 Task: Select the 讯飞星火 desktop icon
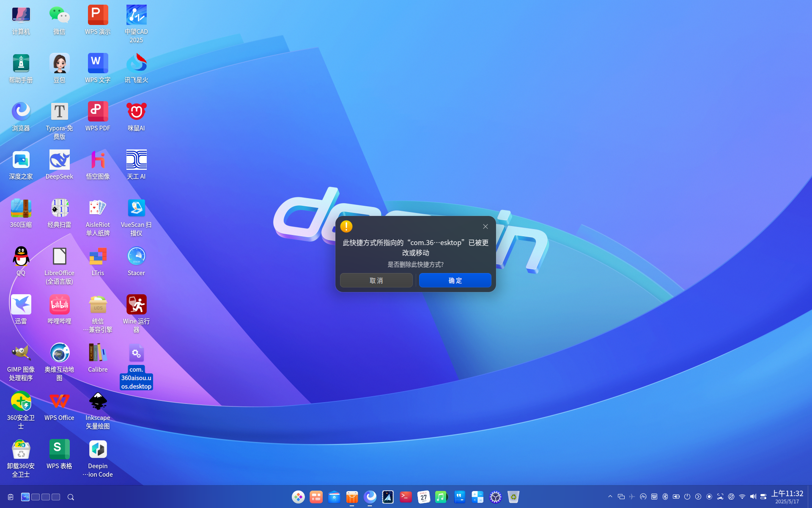[x=136, y=69]
